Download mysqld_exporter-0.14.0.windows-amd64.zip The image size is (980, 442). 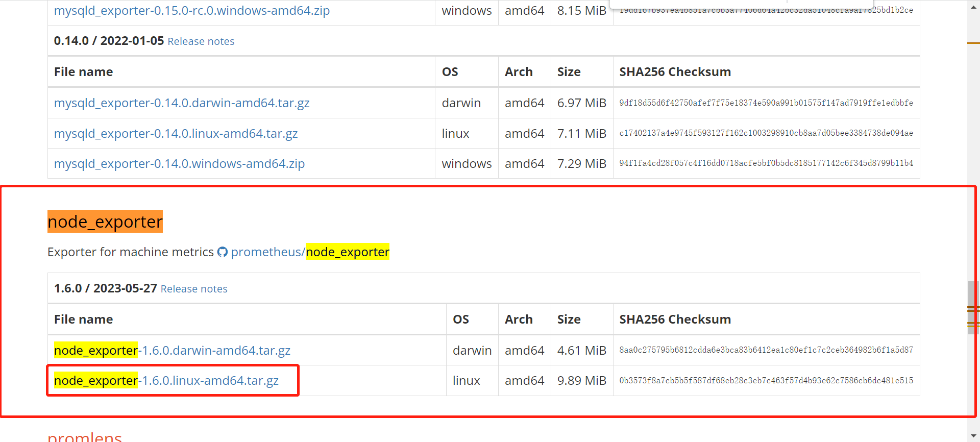click(179, 163)
